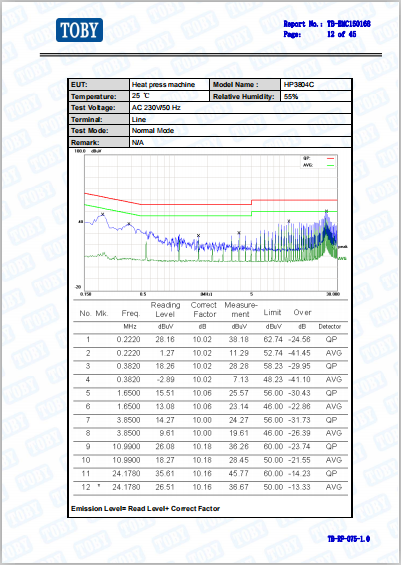Screen dimensions: 401x565
Task: Click limit value 62.74
Action: [x=273, y=339]
